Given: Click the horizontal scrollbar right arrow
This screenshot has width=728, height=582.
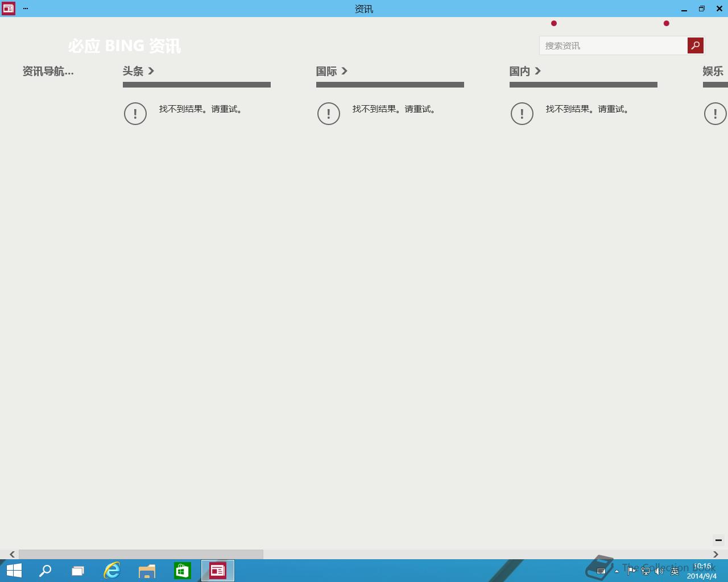Looking at the screenshot, I should [715, 554].
